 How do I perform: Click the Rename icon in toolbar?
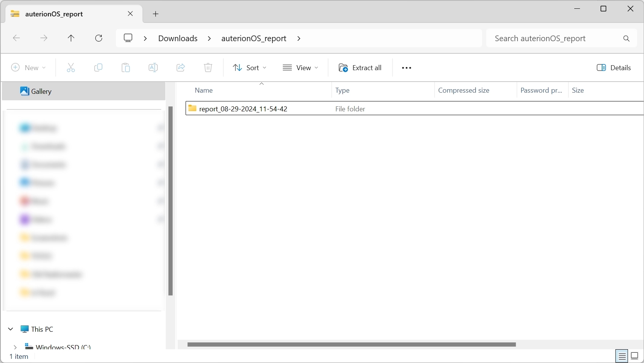point(153,67)
